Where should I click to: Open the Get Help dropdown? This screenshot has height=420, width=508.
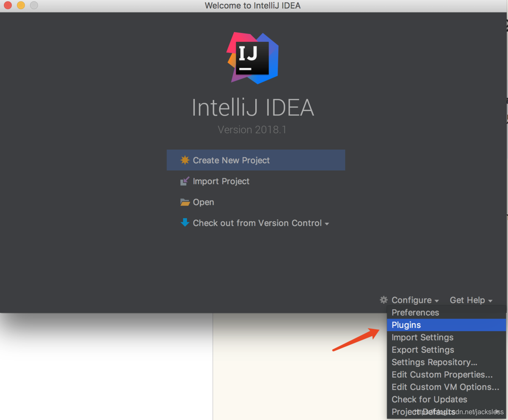click(x=471, y=300)
